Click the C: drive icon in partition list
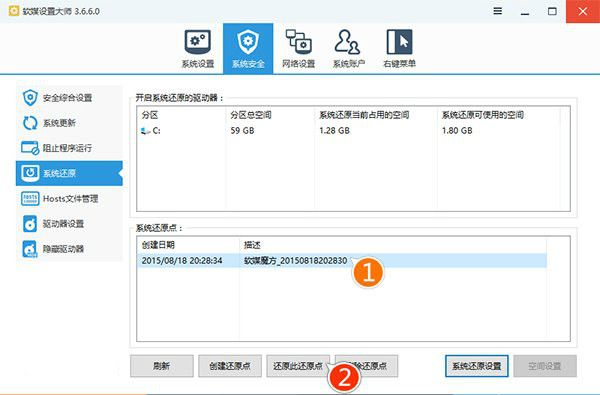The height and width of the screenshot is (395, 600). click(x=145, y=131)
